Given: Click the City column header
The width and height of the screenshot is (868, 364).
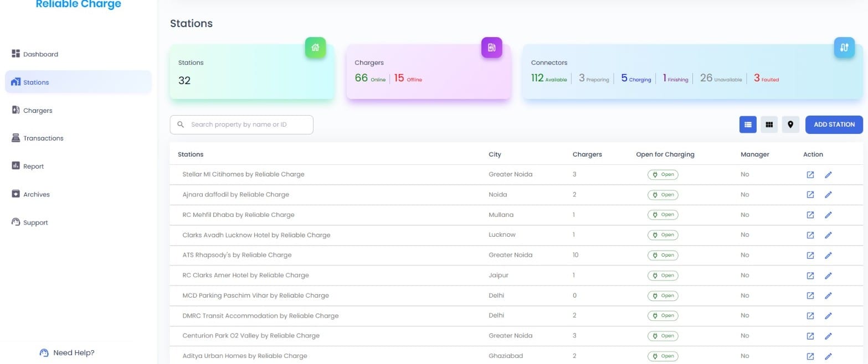Looking at the screenshot, I should click(x=495, y=154).
